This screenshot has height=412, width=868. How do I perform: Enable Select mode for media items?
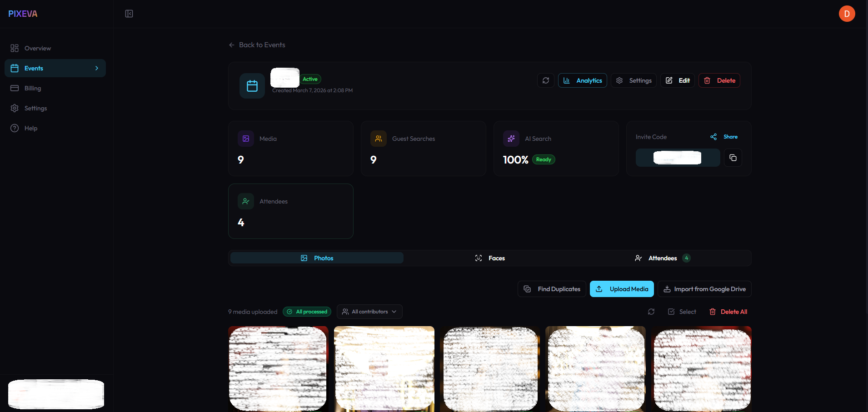(682, 312)
